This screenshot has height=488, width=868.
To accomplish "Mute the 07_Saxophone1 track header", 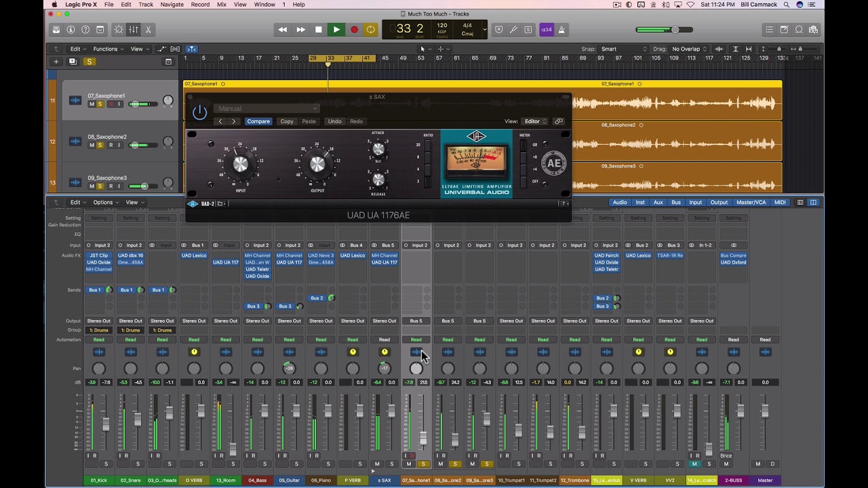I will [92, 104].
